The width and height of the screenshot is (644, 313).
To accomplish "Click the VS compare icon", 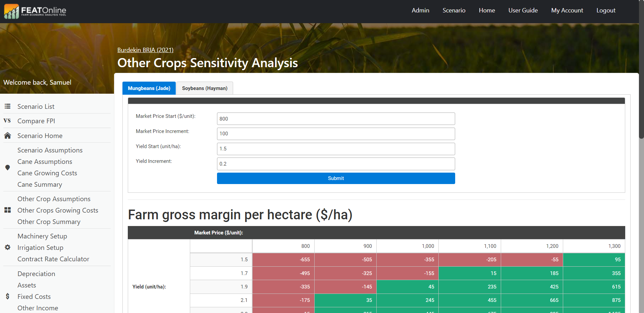I will [x=7, y=121].
